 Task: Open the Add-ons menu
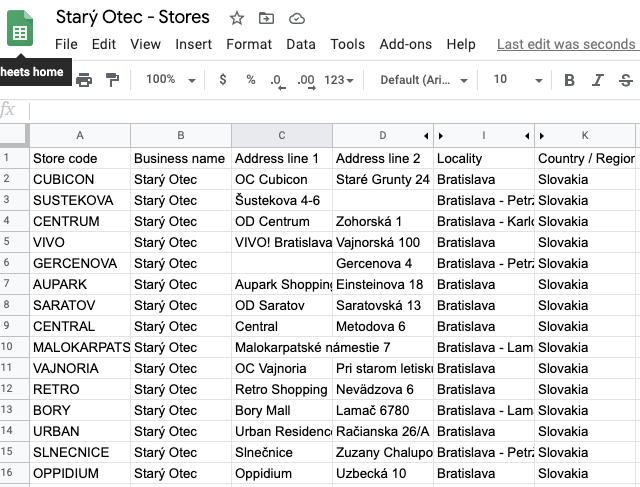(x=406, y=44)
